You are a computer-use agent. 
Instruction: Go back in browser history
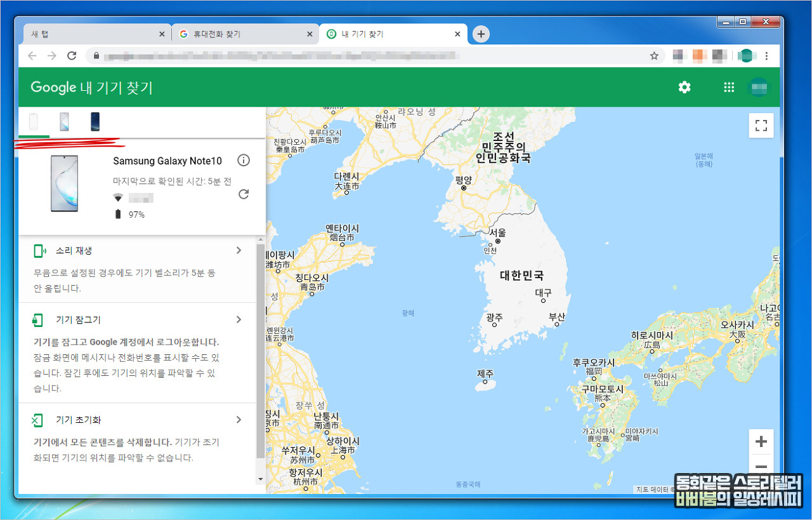click(32, 56)
